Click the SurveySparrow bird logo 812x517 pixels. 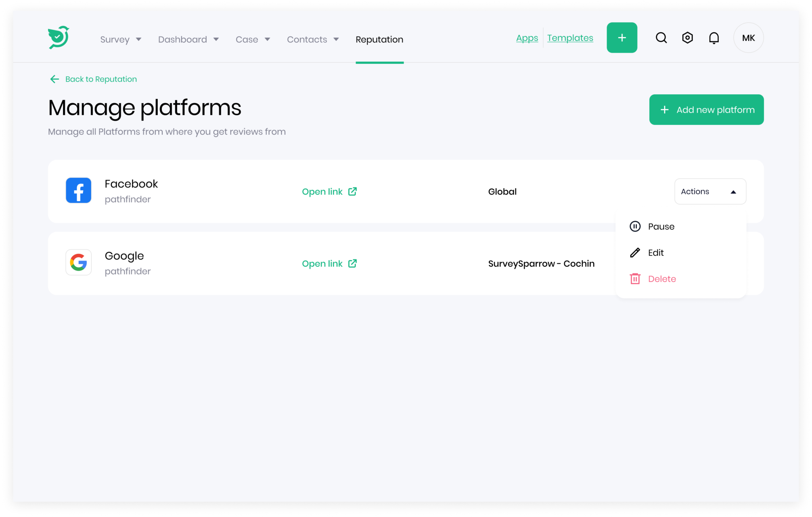point(58,37)
